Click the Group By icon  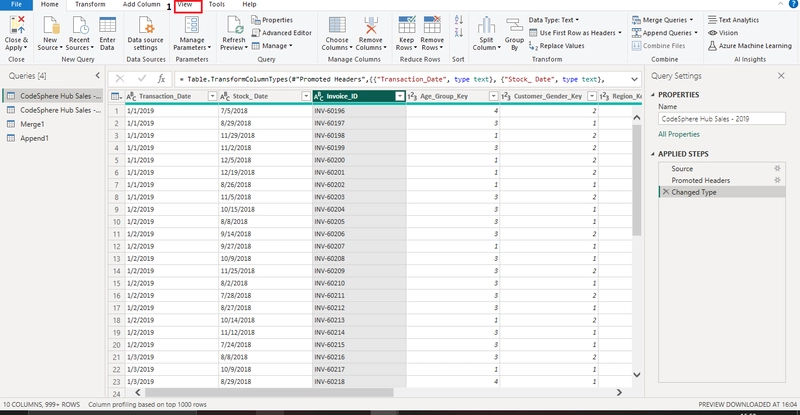(514, 25)
